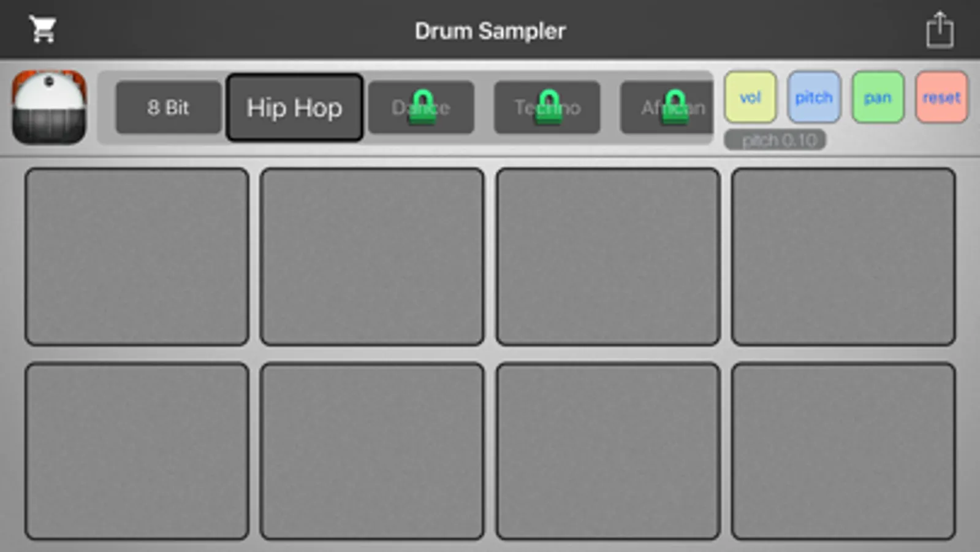The height and width of the screenshot is (552, 980).
Task: Hit the last pad in bottom row
Action: pos(843,451)
